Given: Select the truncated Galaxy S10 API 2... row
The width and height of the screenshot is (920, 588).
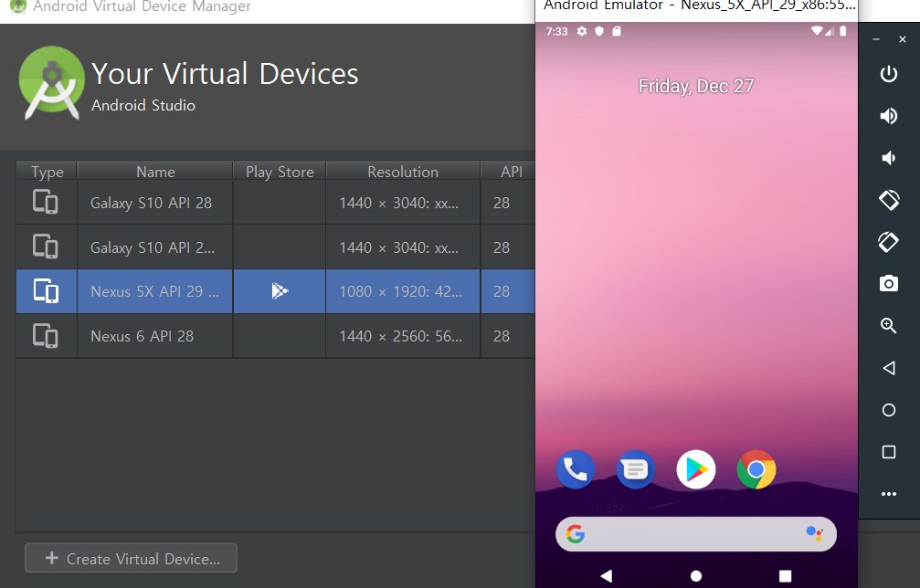Looking at the screenshot, I should (x=153, y=247).
